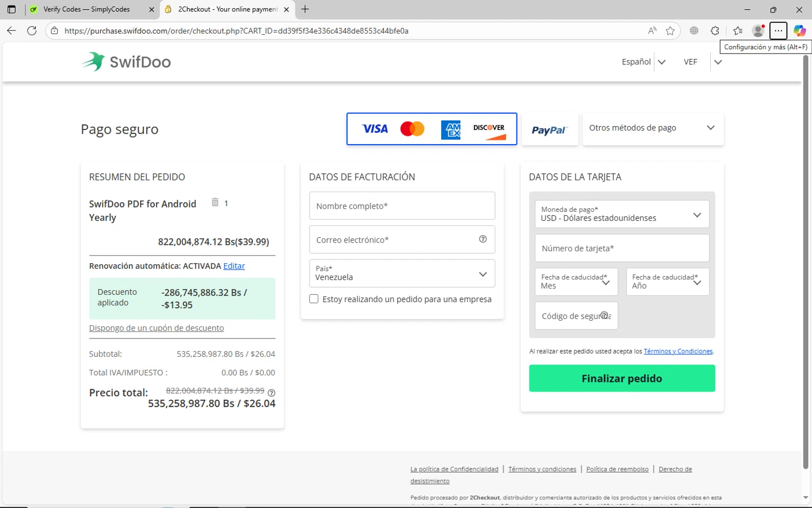View site information lock icon
The height and width of the screenshot is (508, 812).
click(54, 31)
